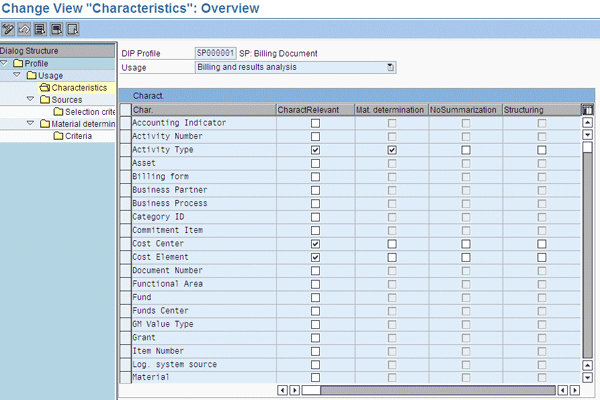Click the far-right horizontal scroll left arrow

(x=562, y=390)
